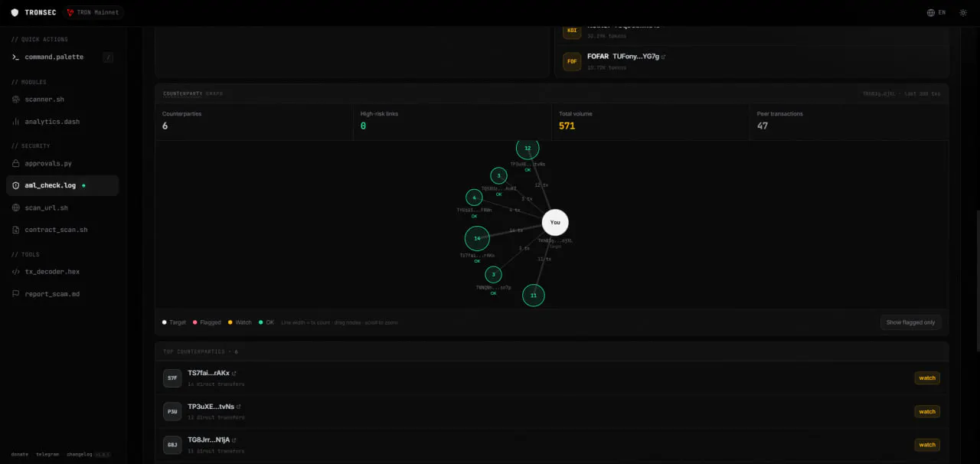Open the TRON Mainnet network selector
The image size is (980, 464).
pyautogui.click(x=93, y=12)
